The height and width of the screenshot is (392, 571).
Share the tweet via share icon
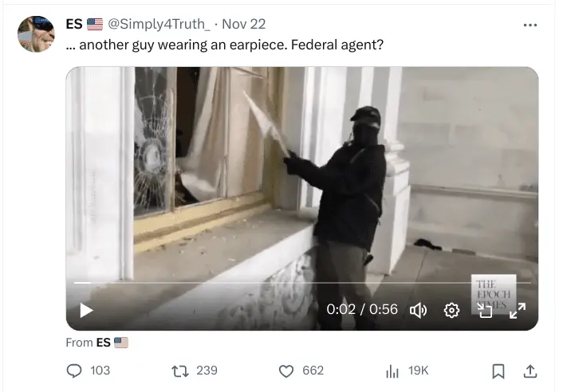pos(530,371)
